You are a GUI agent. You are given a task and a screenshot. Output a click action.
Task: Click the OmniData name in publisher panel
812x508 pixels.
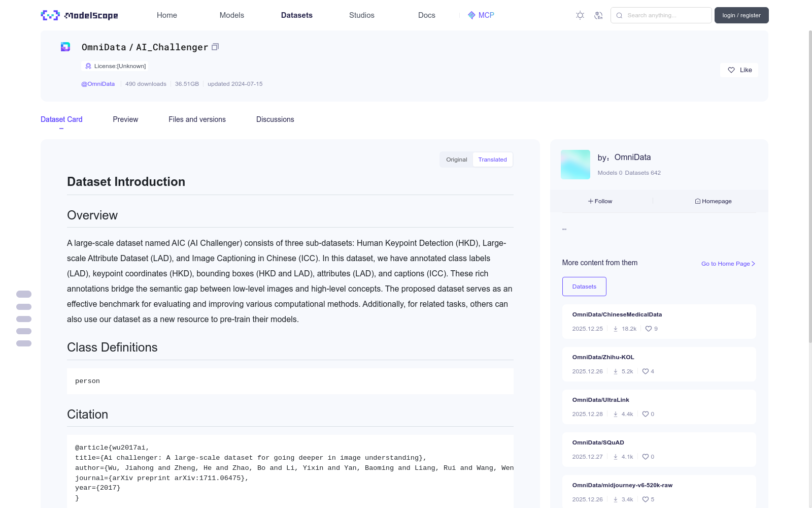tap(632, 157)
